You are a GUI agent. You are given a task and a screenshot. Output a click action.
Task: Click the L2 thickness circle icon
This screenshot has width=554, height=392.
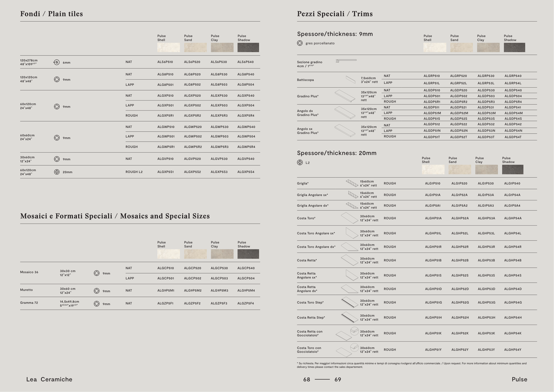[x=300, y=163]
